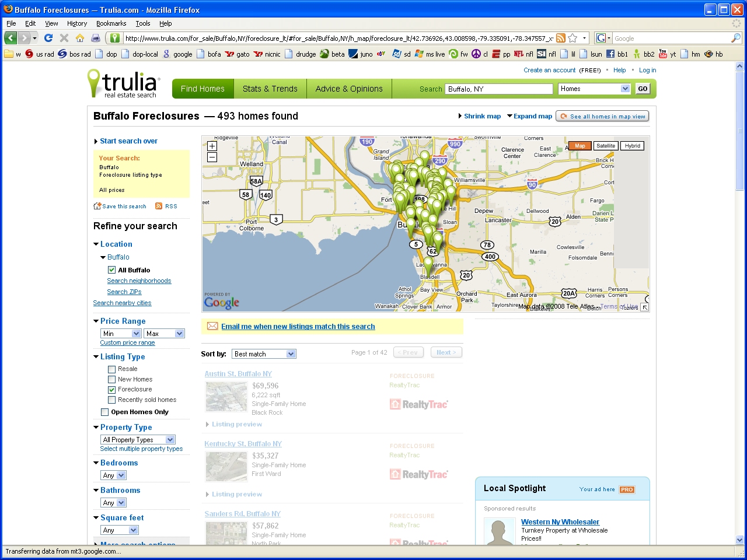Open the Tools menu
747x560 pixels.
(x=143, y=23)
